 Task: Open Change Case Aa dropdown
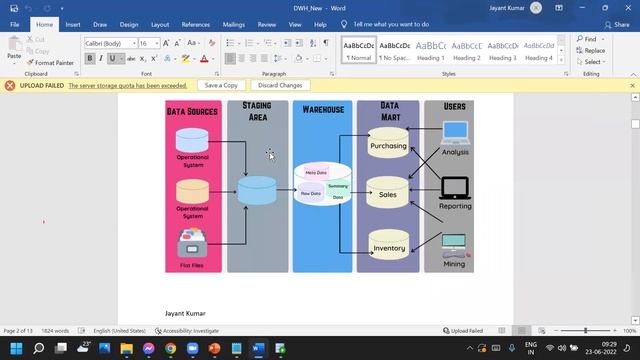pos(193,43)
